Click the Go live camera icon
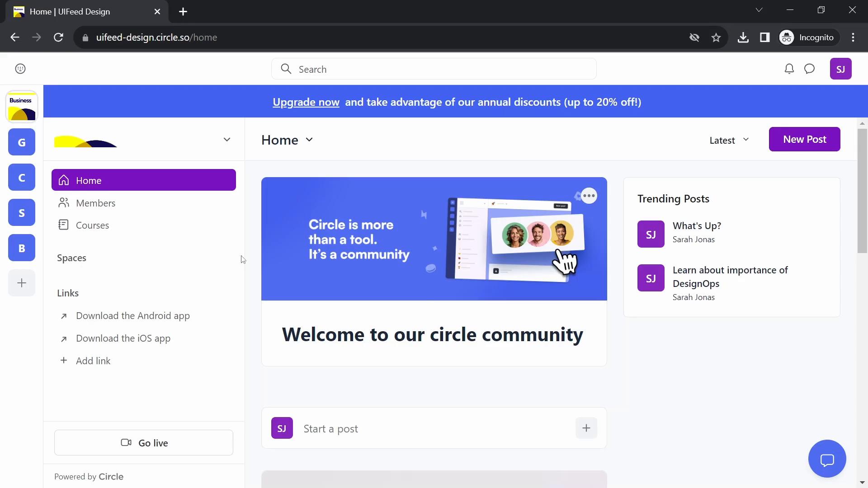 tap(126, 442)
